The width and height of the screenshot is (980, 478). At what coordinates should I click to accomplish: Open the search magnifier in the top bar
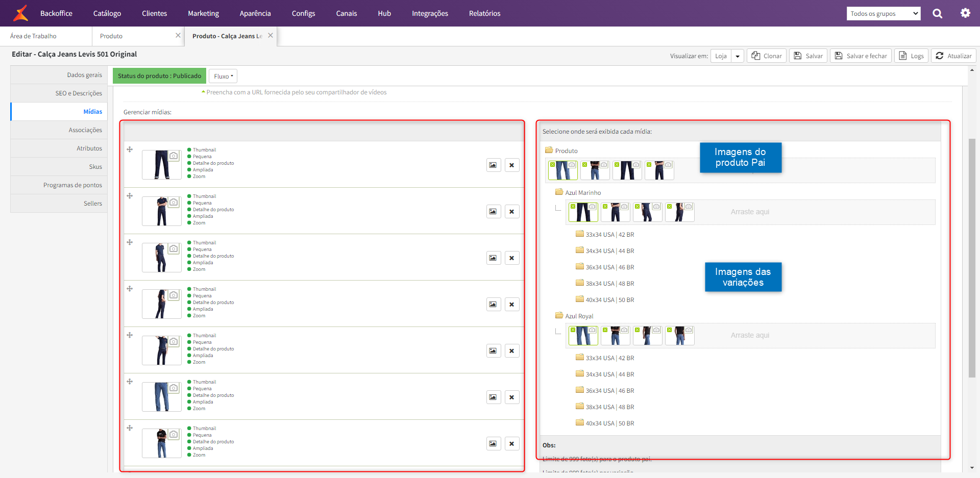[x=937, y=13]
